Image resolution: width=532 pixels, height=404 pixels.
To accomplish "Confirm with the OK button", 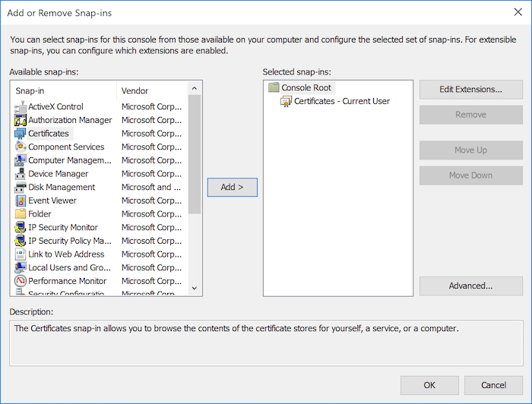I will coord(429,385).
